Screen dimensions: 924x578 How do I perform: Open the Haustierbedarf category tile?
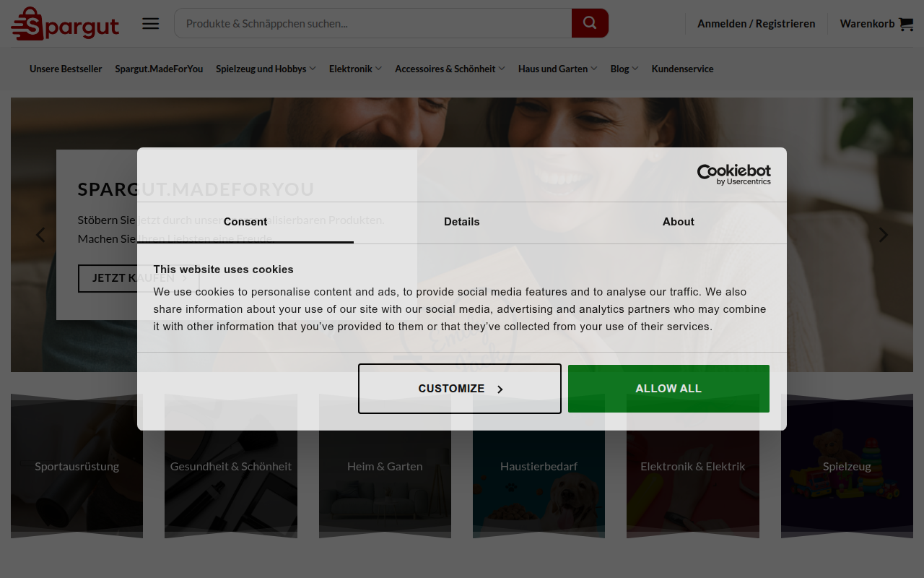539,466
